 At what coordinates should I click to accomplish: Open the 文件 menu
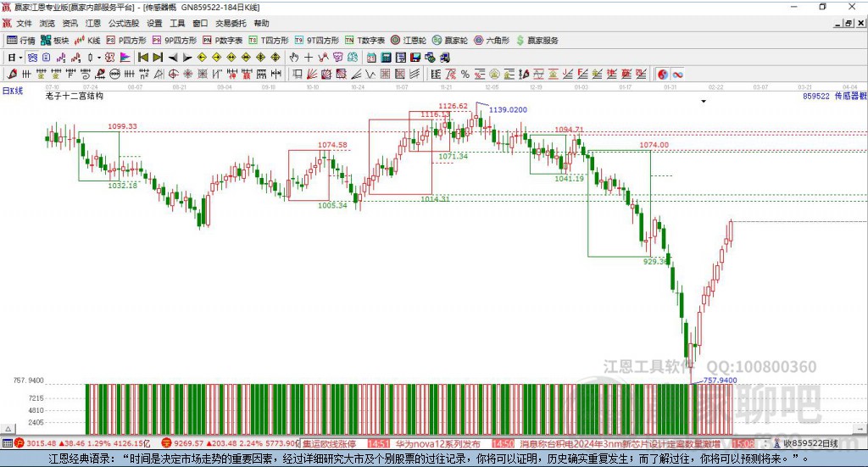click(24, 23)
